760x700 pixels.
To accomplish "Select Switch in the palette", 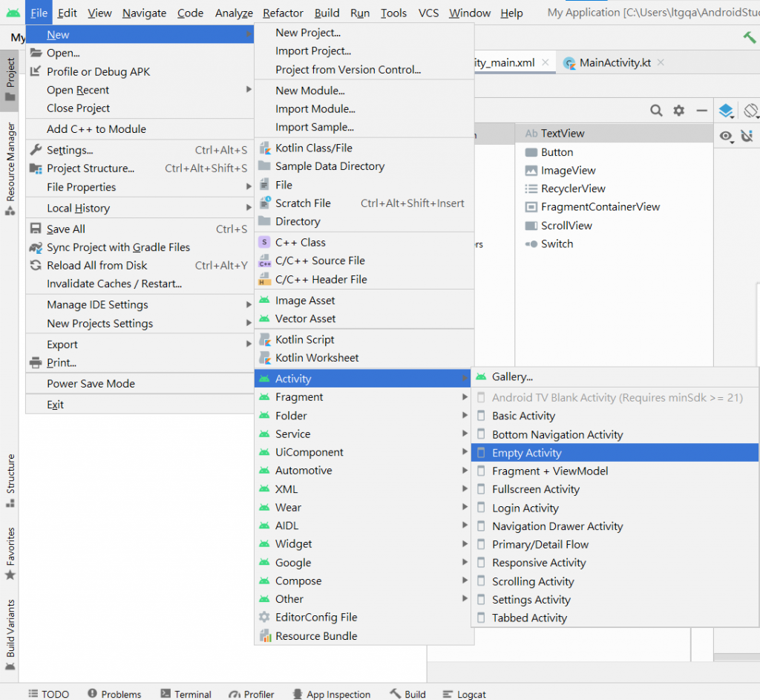I will pos(614,243).
